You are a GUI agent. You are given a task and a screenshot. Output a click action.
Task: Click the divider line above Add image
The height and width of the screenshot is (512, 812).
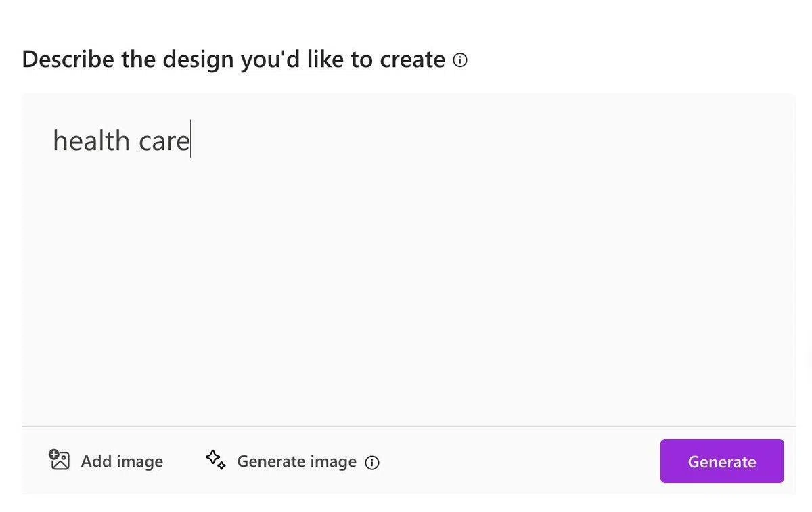point(409,426)
